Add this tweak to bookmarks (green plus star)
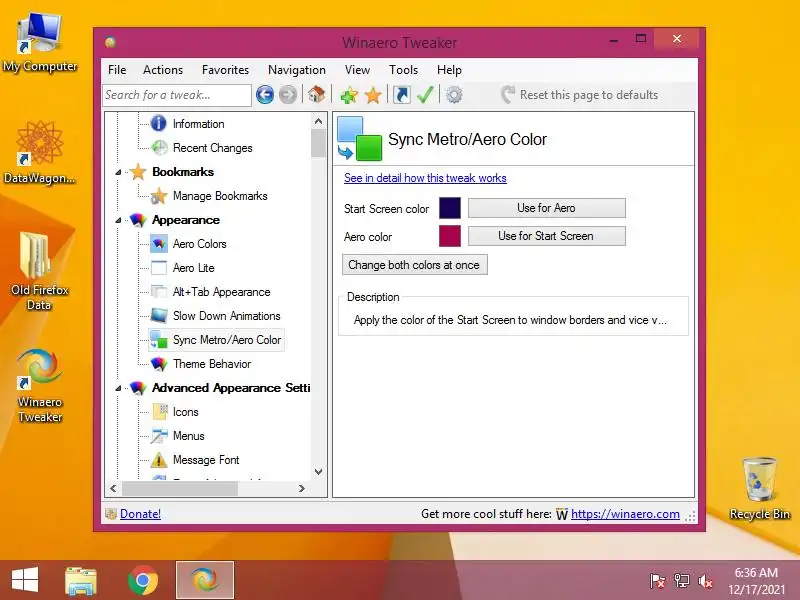800x600 pixels. pyautogui.click(x=349, y=95)
